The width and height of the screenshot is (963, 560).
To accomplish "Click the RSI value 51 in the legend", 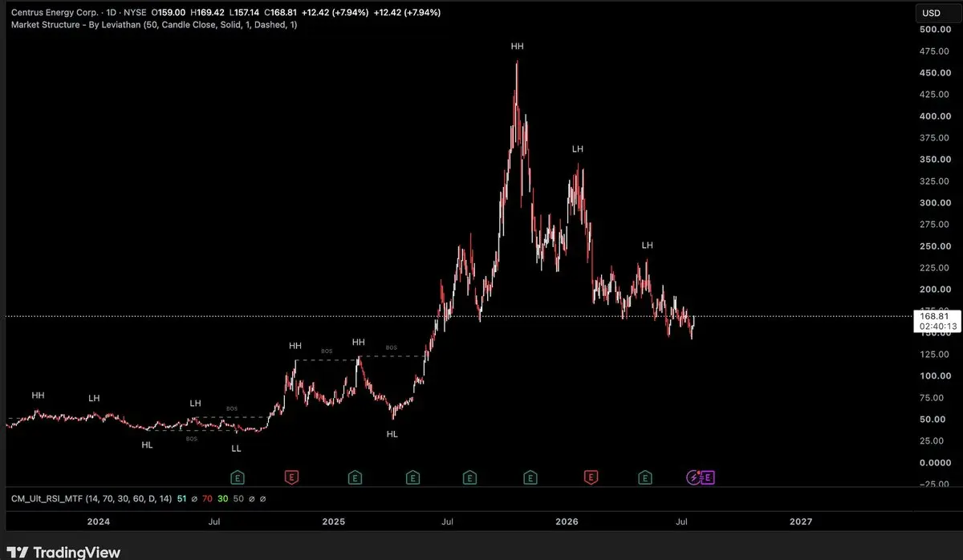I will pos(181,499).
